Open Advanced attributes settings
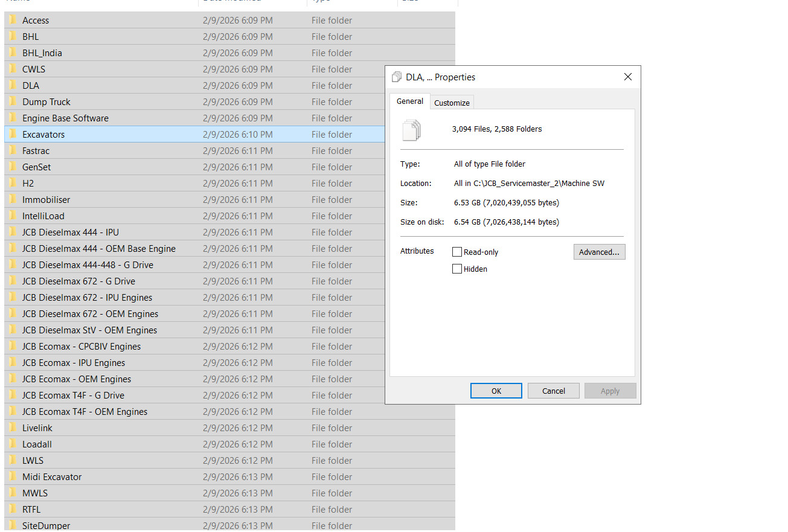Screen dimensions: 788x532 point(599,252)
